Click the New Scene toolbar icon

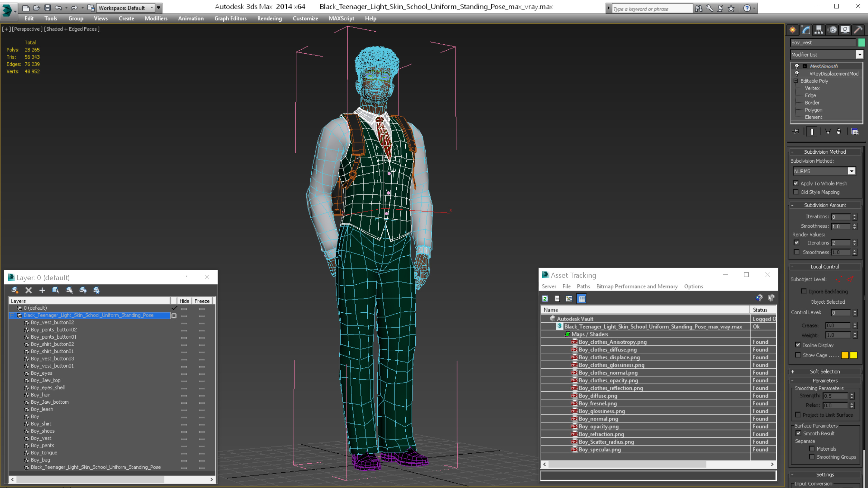click(x=26, y=8)
